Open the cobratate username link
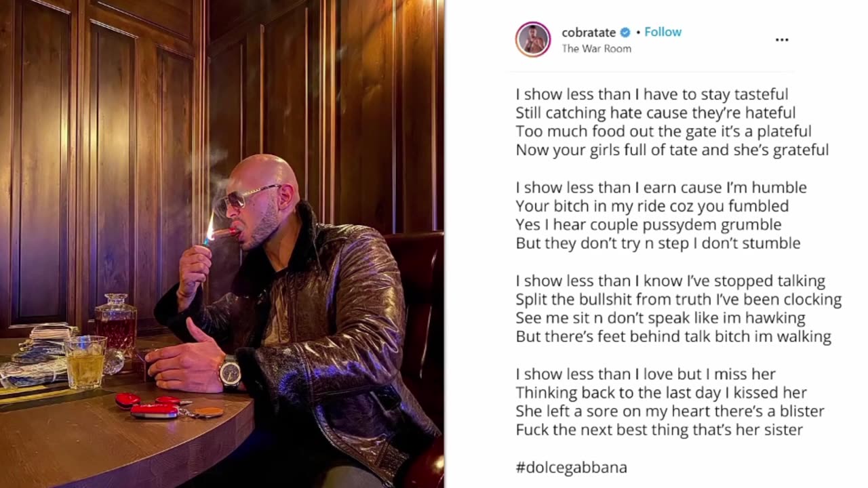 589,33
